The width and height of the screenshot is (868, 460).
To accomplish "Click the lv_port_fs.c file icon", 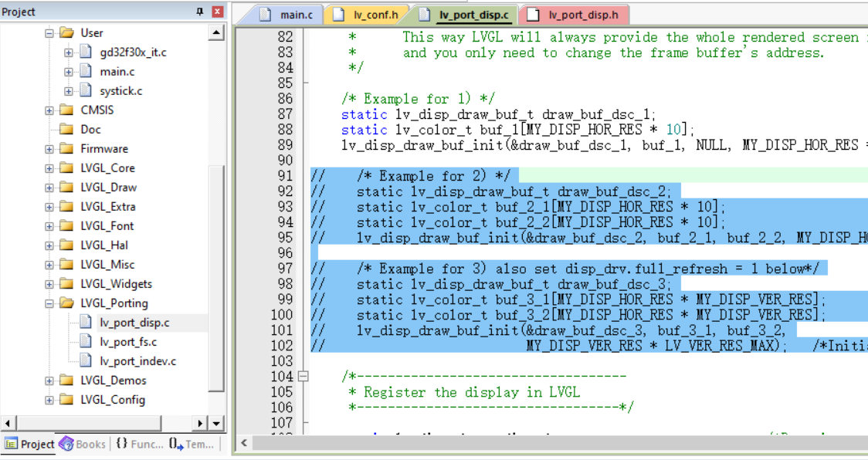I will coord(85,342).
